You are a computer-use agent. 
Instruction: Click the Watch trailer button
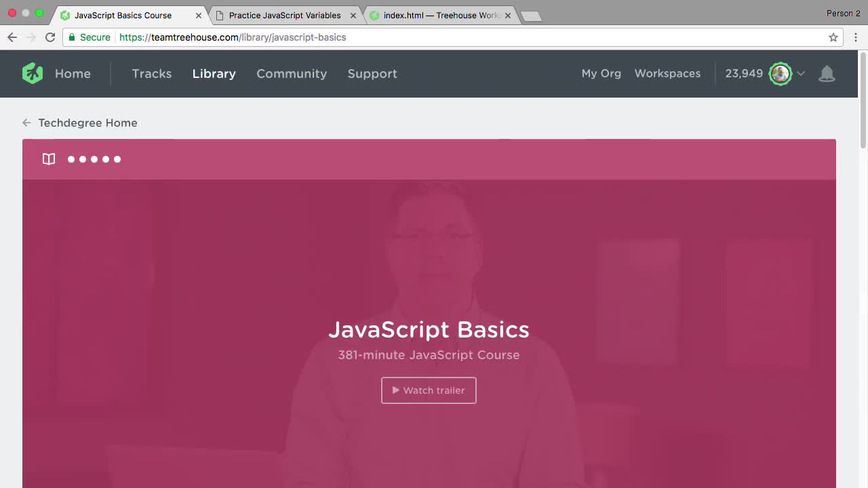pos(429,390)
